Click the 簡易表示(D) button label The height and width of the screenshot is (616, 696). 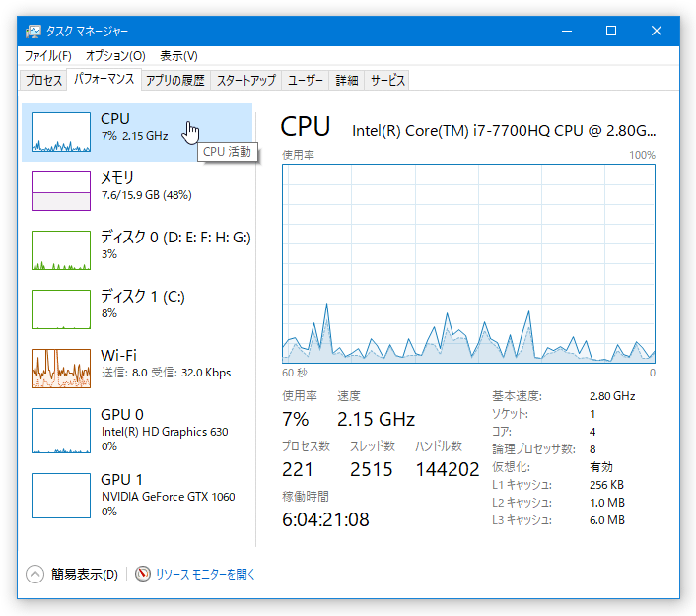click(85, 574)
